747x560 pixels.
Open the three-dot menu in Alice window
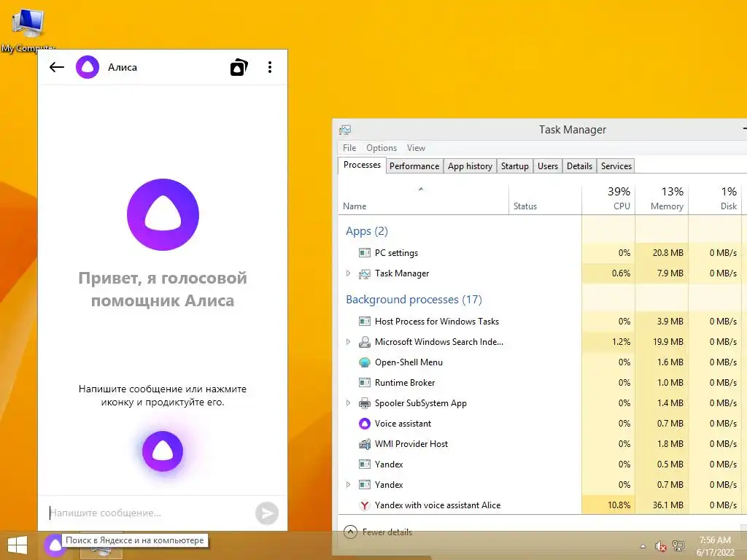point(270,67)
